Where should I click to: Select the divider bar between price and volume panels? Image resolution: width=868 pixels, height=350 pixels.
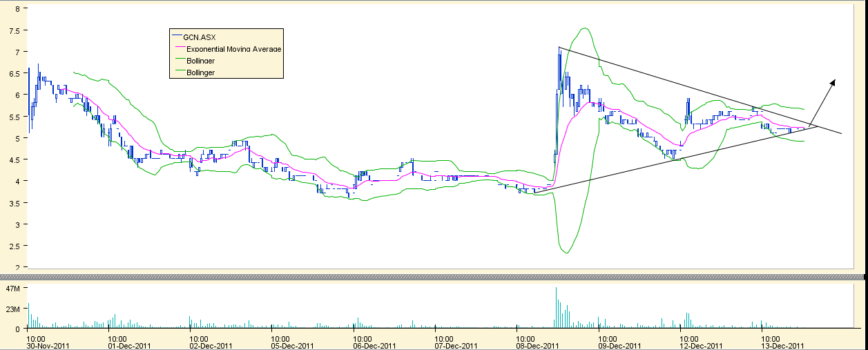click(x=434, y=276)
